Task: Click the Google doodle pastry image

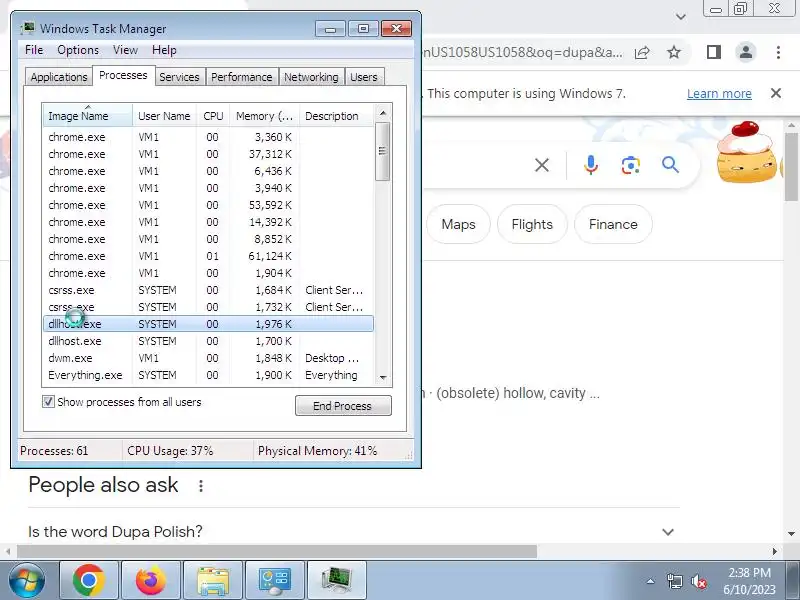Action: [747, 152]
